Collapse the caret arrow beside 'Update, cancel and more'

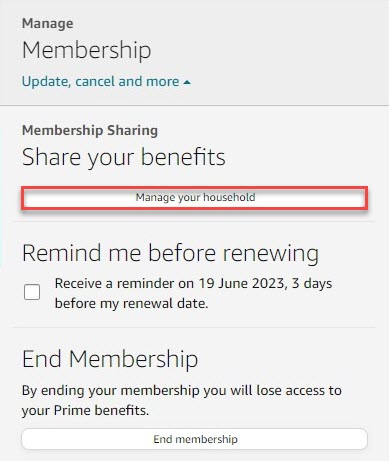187,82
